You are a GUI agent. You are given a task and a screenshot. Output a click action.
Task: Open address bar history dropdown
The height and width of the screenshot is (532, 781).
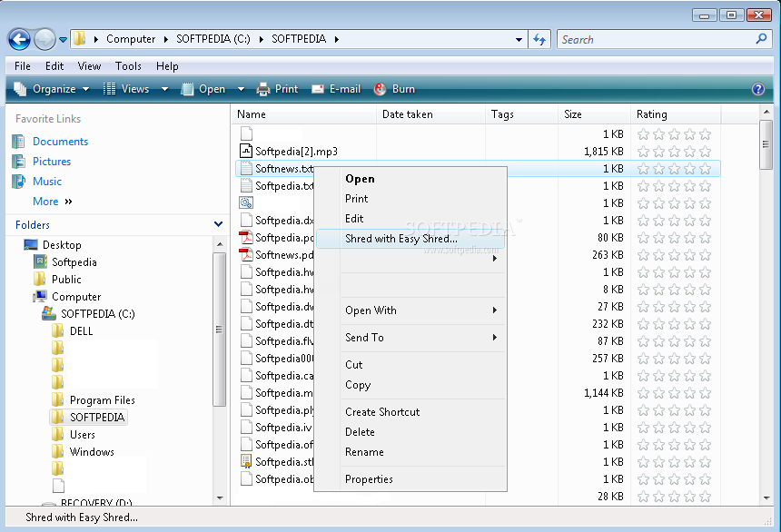pyautogui.click(x=519, y=39)
